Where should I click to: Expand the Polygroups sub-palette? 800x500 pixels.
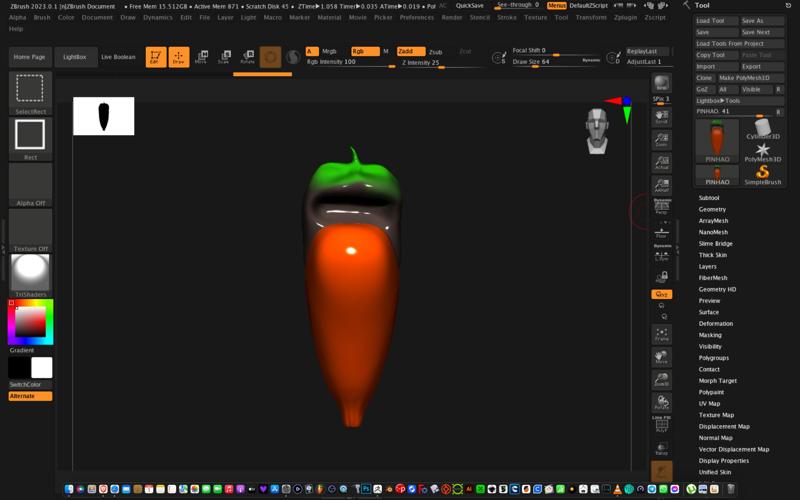click(x=713, y=358)
